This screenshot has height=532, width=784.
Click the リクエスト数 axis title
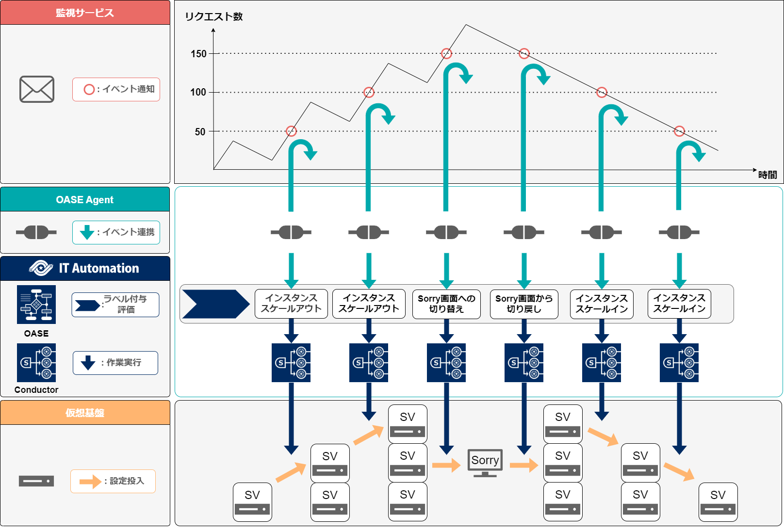point(214,16)
